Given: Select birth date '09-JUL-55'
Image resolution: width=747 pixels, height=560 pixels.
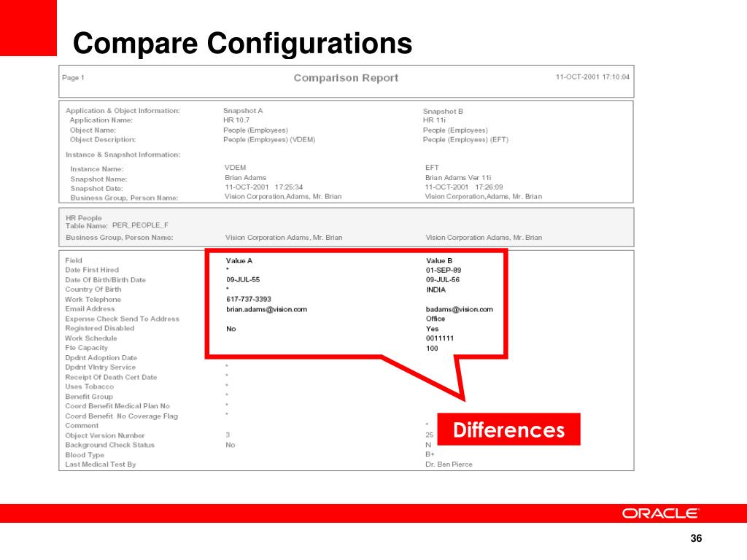Looking at the screenshot, I should (x=243, y=279).
